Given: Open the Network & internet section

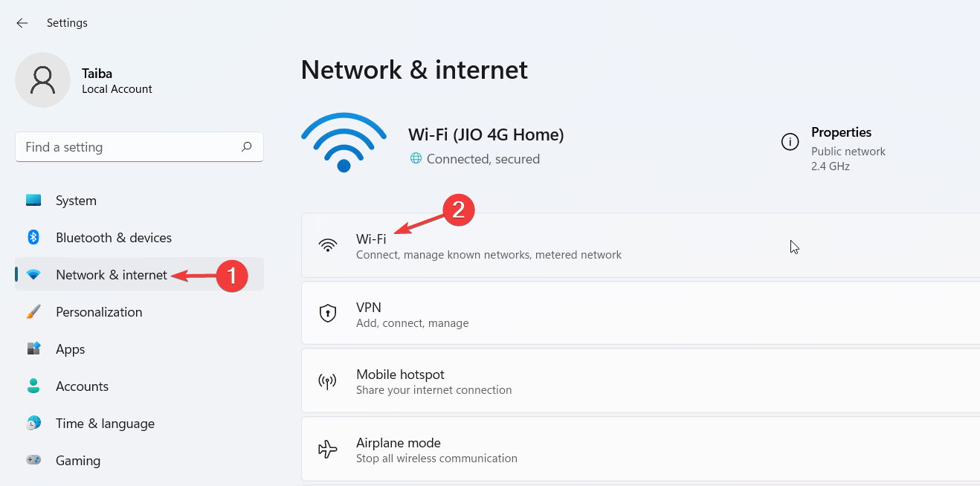Looking at the screenshot, I should tap(110, 274).
